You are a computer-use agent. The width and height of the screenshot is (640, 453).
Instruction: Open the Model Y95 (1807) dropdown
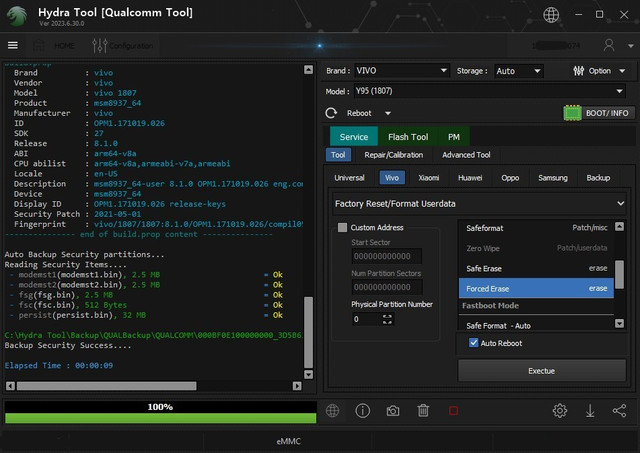pyautogui.click(x=490, y=91)
